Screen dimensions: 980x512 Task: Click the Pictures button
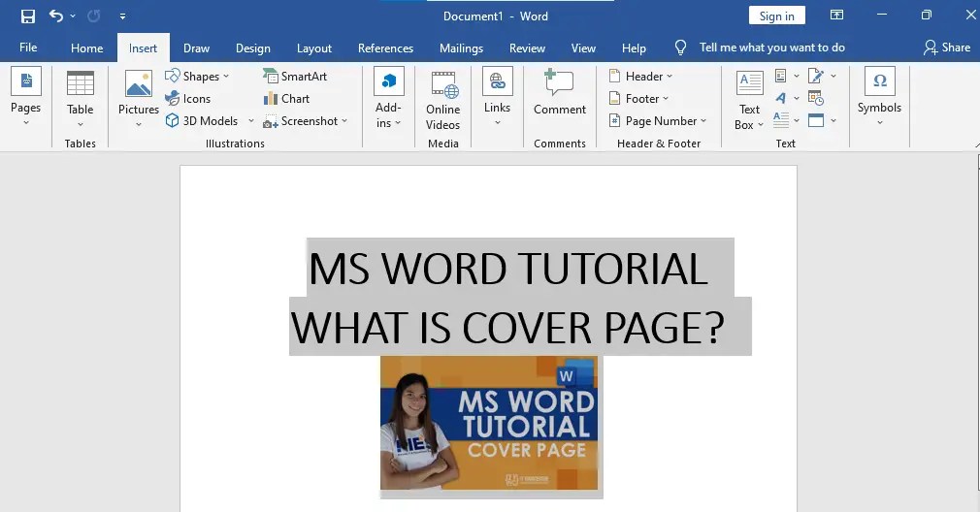(x=139, y=98)
